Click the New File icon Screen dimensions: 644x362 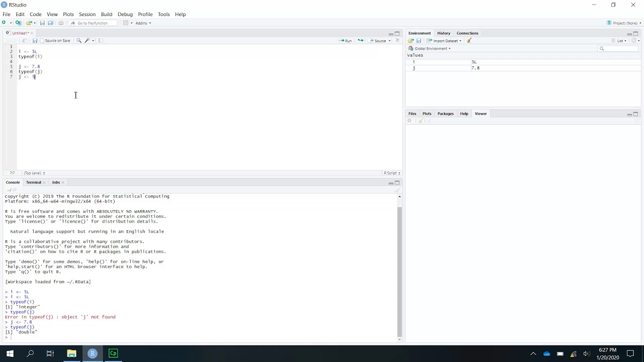4,23
